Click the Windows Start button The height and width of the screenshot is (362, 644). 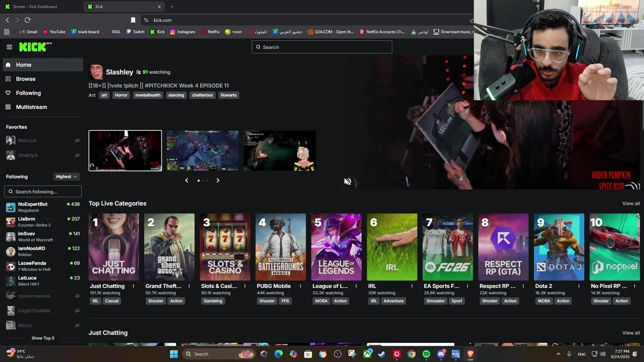coord(174,354)
